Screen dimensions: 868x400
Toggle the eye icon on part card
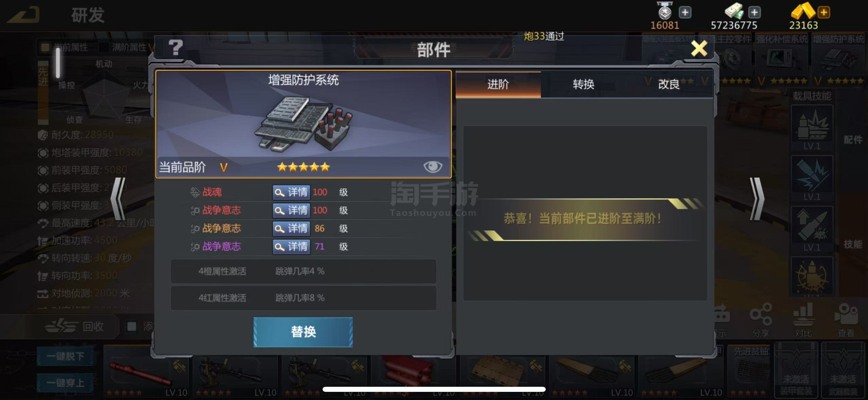pos(433,167)
